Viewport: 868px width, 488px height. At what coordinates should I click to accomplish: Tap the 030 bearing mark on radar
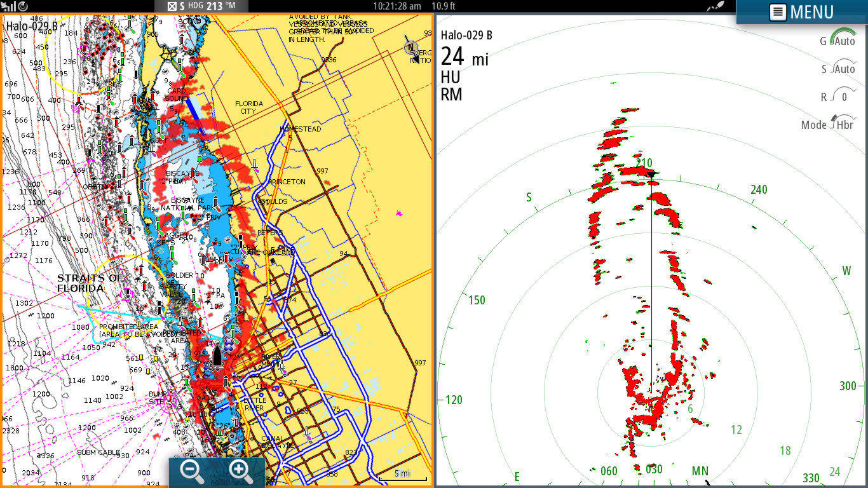tap(654, 470)
